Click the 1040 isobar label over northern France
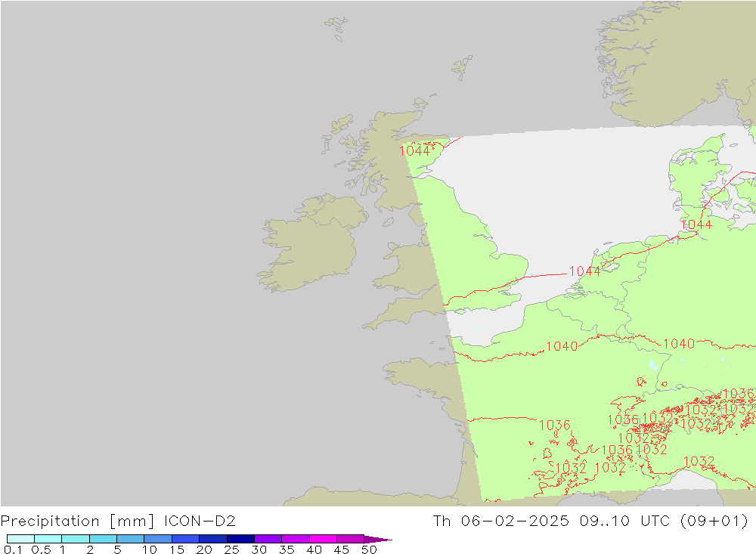 coord(561,346)
